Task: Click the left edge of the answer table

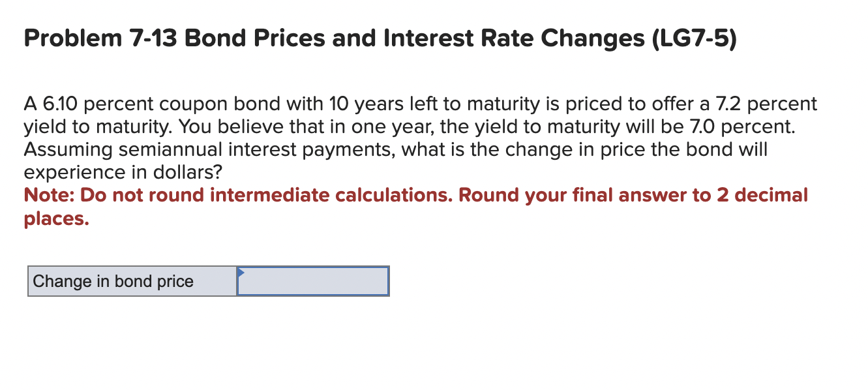Action: click(x=29, y=281)
